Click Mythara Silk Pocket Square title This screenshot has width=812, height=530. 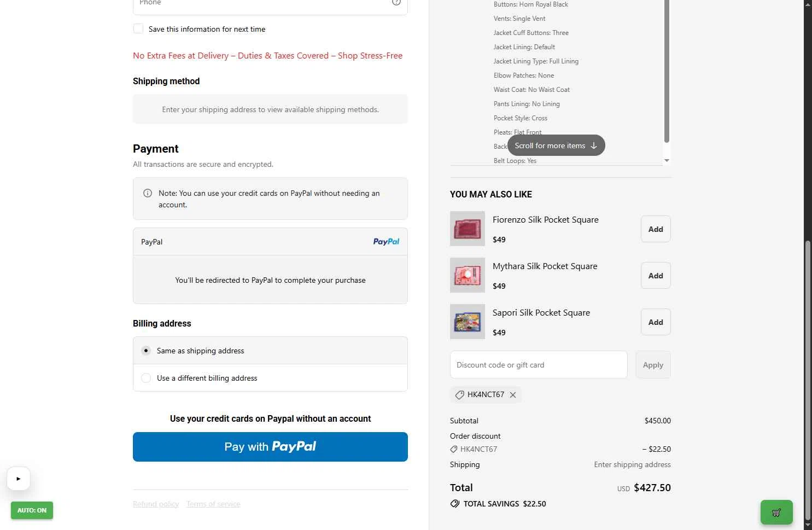tap(545, 266)
